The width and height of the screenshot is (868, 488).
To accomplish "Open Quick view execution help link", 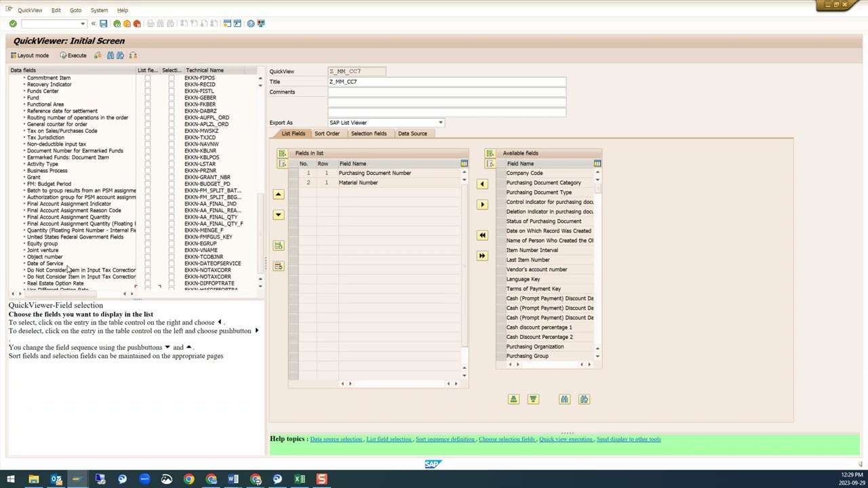I will point(566,439).
